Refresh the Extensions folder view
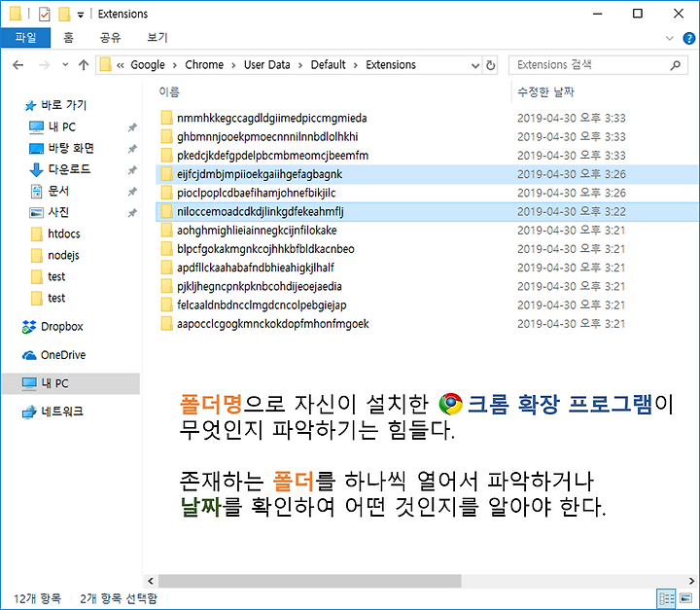This screenshot has width=700, height=610. (490, 65)
